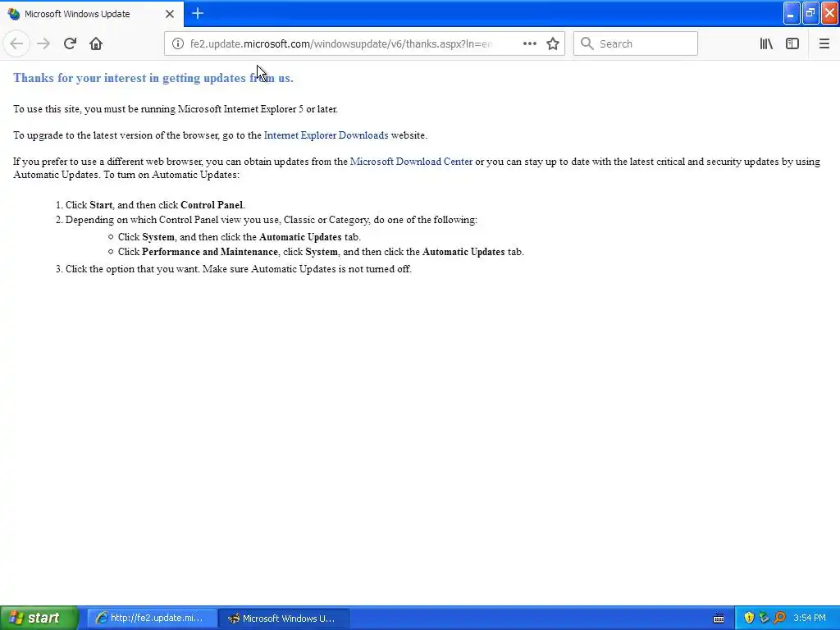840x630 pixels.
Task: Focus the Search box
Action: point(636,44)
